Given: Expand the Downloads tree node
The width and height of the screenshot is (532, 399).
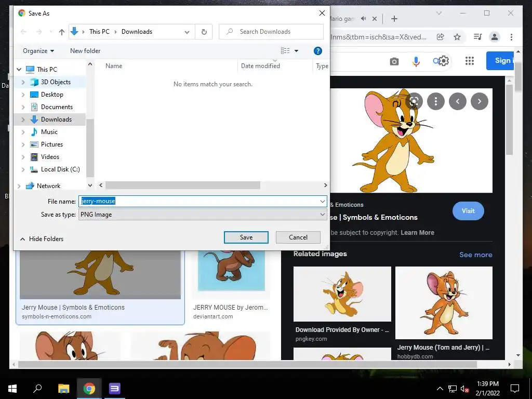Looking at the screenshot, I should click(x=23, y=119).
